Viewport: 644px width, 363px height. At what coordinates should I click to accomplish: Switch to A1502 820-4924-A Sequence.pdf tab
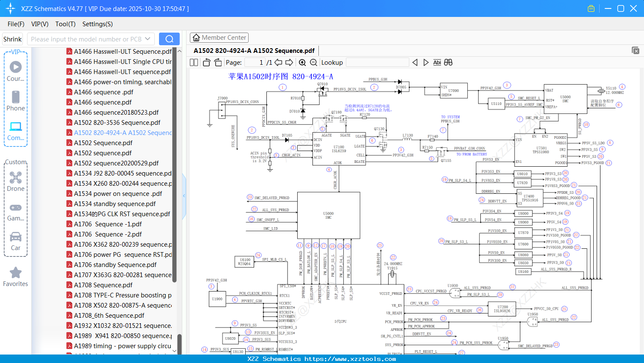point(254,51)
